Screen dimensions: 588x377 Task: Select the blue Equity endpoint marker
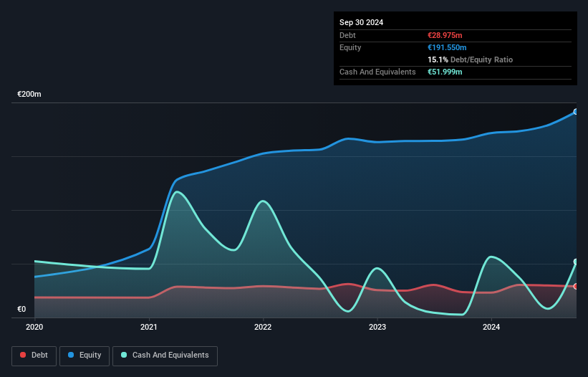pyautogui.click(x=576, y=112)
